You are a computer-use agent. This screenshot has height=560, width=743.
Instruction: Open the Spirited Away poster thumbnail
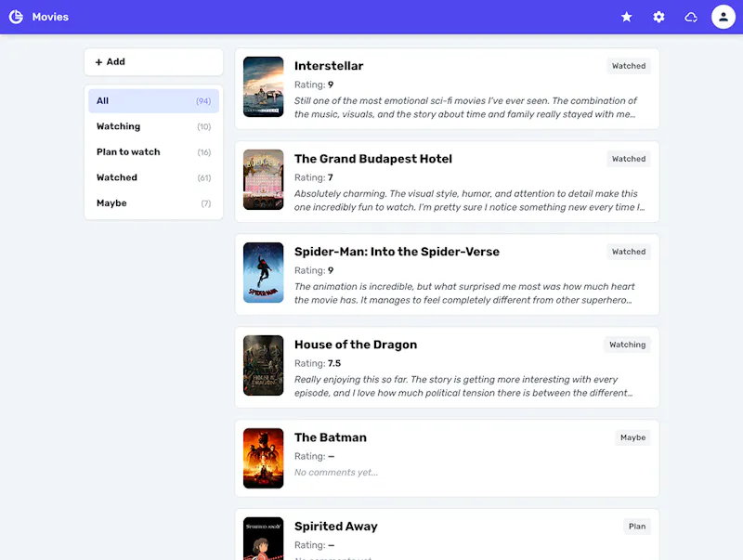[264, 539]
